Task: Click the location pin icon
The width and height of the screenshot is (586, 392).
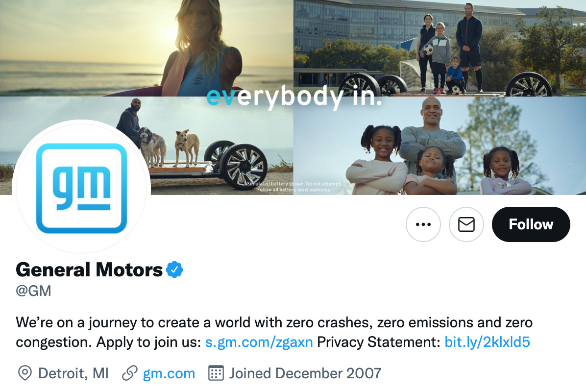Action: [x=25, y=373]
